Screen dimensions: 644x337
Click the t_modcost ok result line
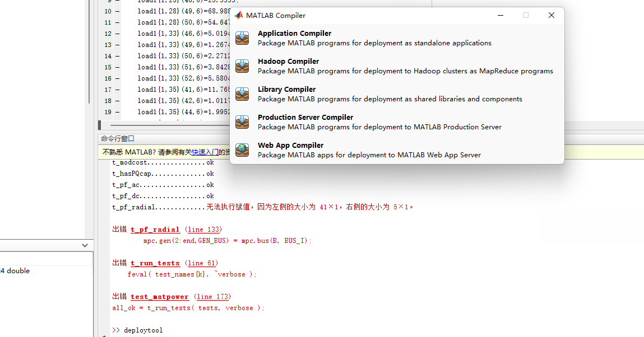pyautogui.click(x=163, y=163)
